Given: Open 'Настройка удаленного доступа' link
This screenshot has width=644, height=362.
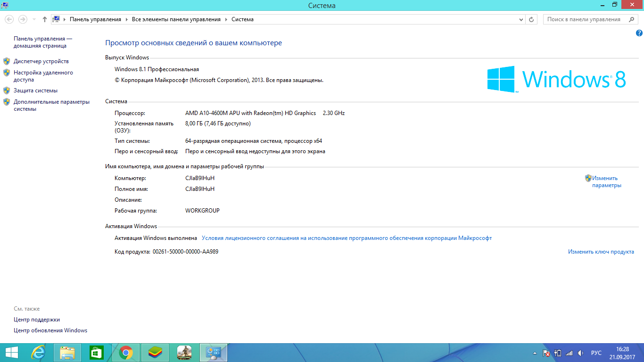Looking at the screenshot, I should [x=43, y=76].
